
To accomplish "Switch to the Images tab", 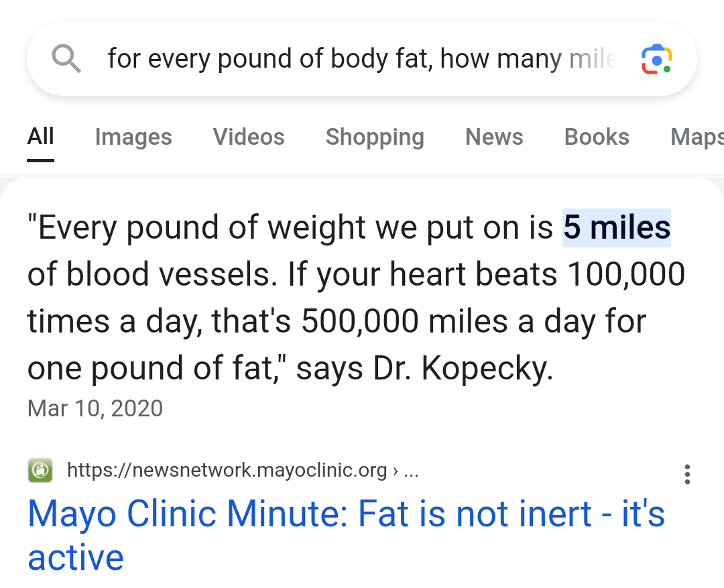I will 133,137.
